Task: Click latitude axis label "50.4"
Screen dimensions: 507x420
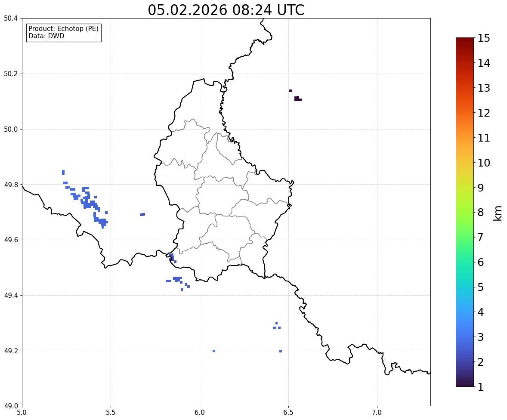Action: [11, 19]
